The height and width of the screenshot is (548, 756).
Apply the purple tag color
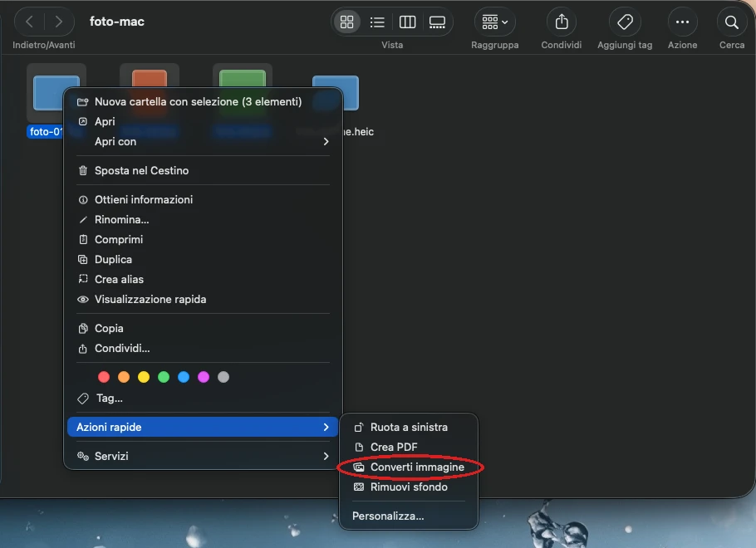click(204, 377)
